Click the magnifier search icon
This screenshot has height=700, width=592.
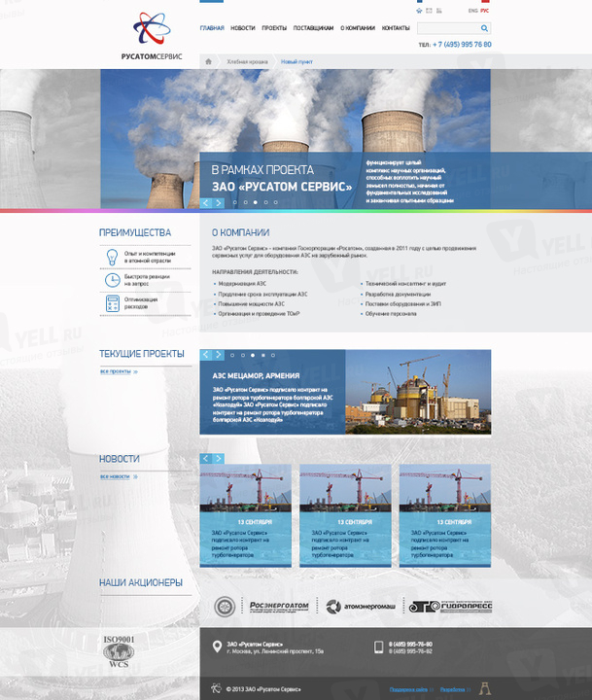[484, 28]
